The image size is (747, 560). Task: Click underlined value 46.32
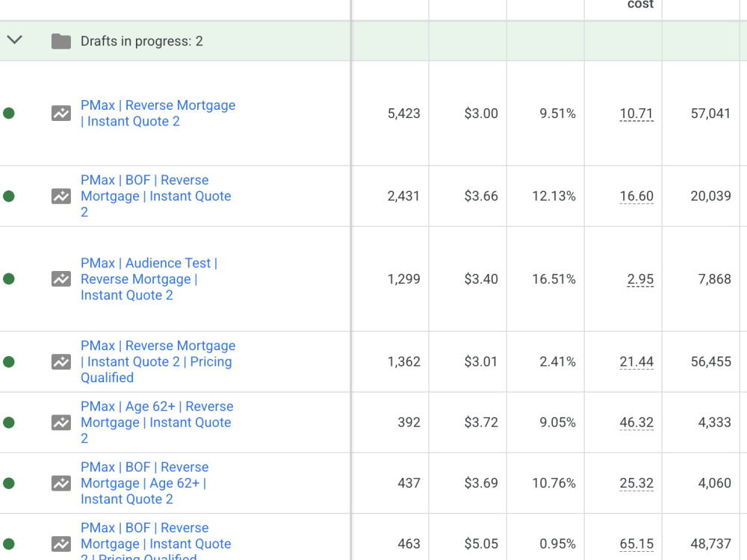point(636,423)
